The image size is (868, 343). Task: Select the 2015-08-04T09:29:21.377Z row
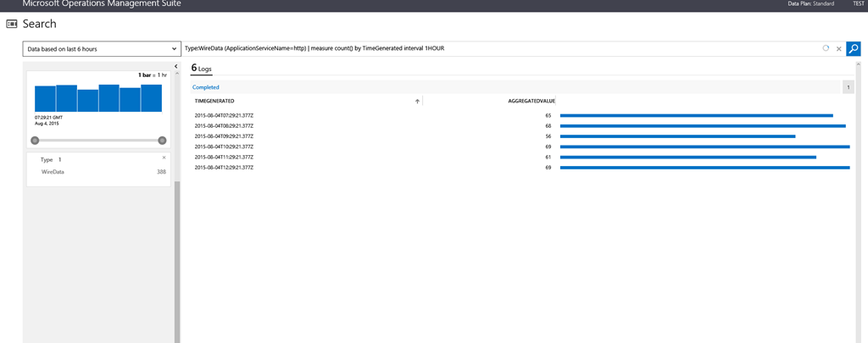pos(224,136)
